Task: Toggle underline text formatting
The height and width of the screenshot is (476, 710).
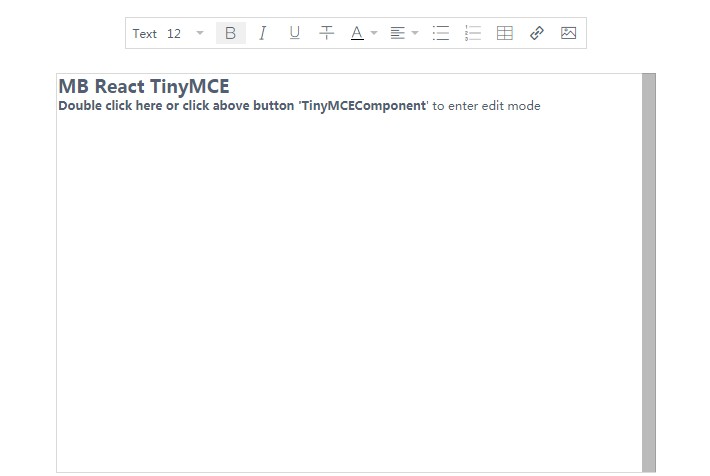Action: 294,33
